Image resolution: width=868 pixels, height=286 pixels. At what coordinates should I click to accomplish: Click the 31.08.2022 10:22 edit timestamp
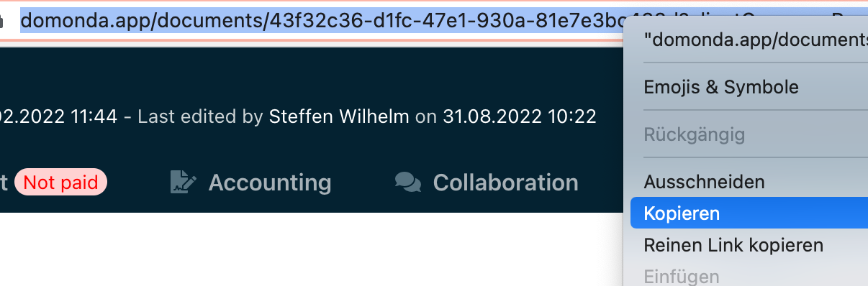(x=520, y=116)
